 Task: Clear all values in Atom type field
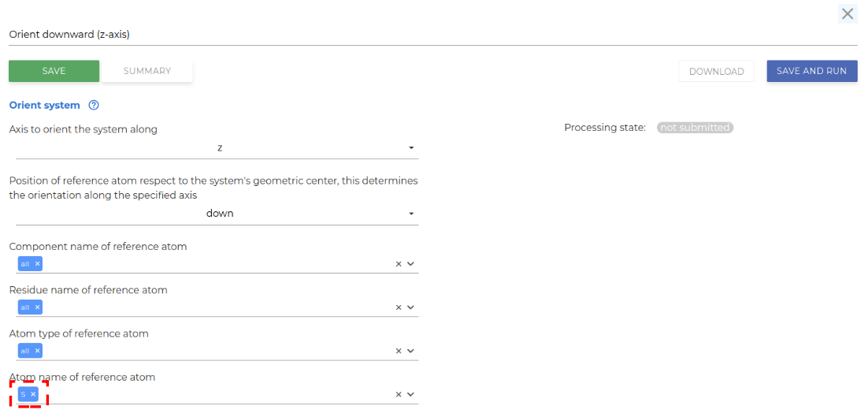click(399, 351)
